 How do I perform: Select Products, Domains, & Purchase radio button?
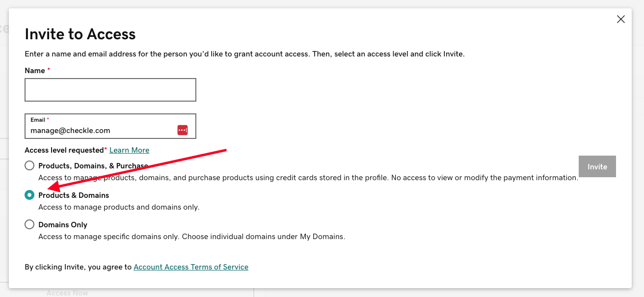pyautogui.click(x=29, y=165)
